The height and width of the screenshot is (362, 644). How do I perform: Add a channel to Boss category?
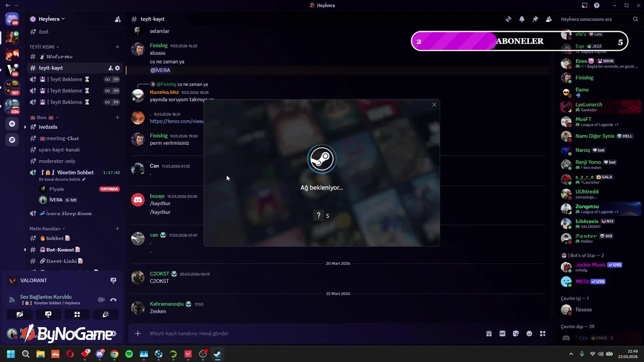coord(117,117)
